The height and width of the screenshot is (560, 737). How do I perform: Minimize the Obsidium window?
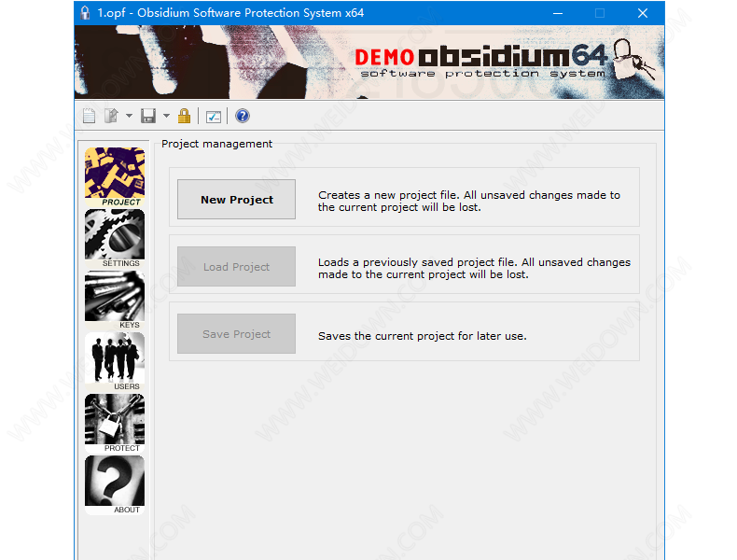tap(558, 13)
